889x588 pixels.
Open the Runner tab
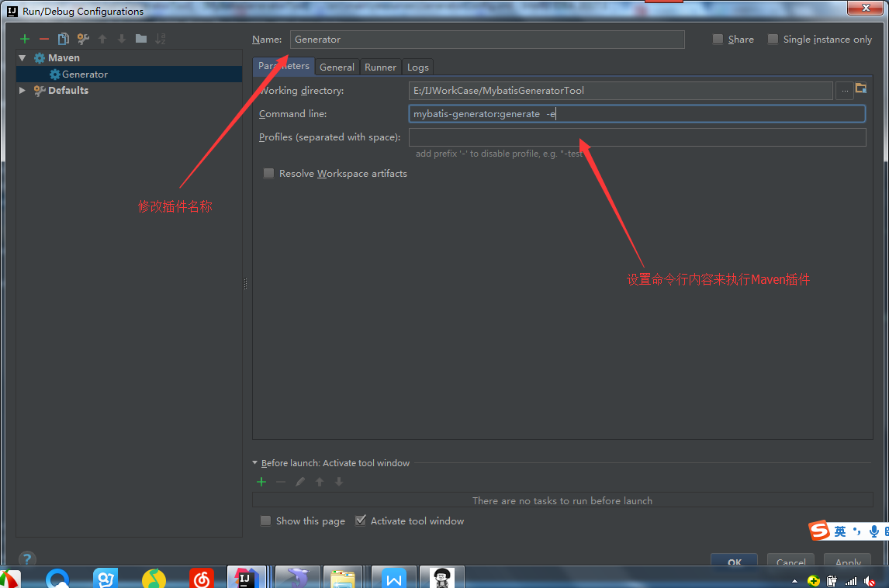(380, 67)
